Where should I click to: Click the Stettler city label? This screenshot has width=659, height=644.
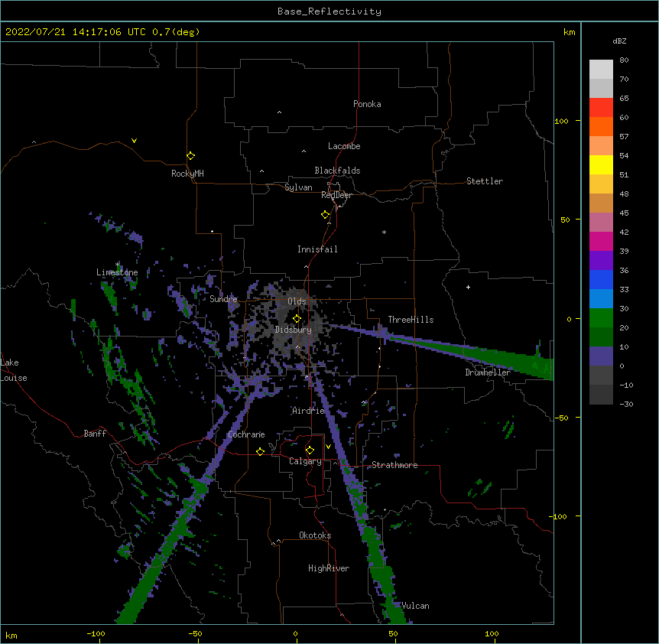(x=485, y=181)
